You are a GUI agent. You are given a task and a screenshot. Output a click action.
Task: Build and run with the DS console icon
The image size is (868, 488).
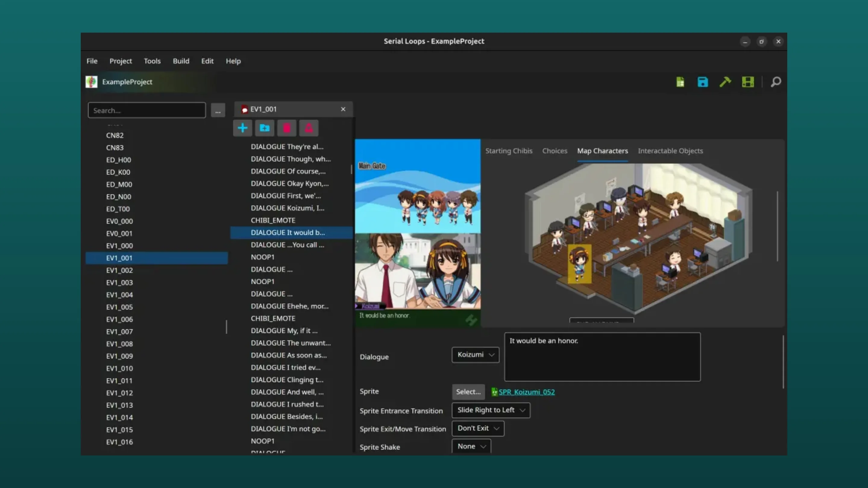748,82
